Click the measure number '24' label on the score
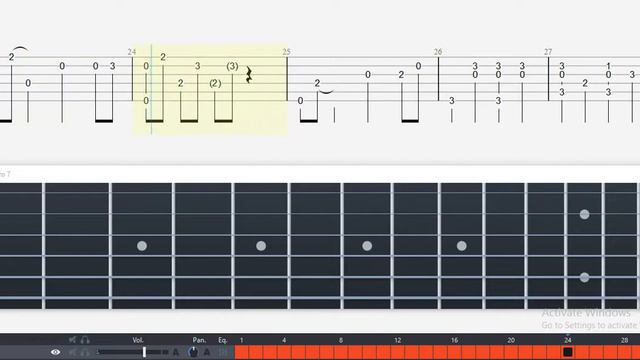Image resolution: width=640 pixels, height=360 pixels. [131, 52]
